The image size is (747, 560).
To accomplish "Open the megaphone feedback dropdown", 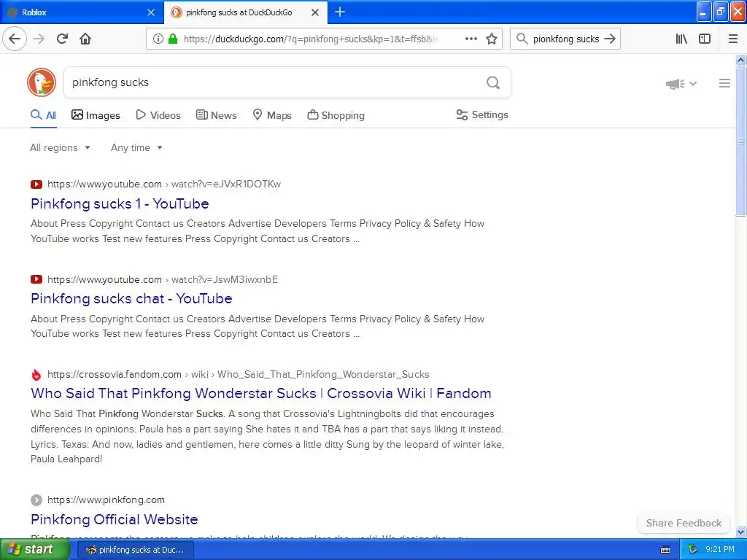I will coord(681,84).
